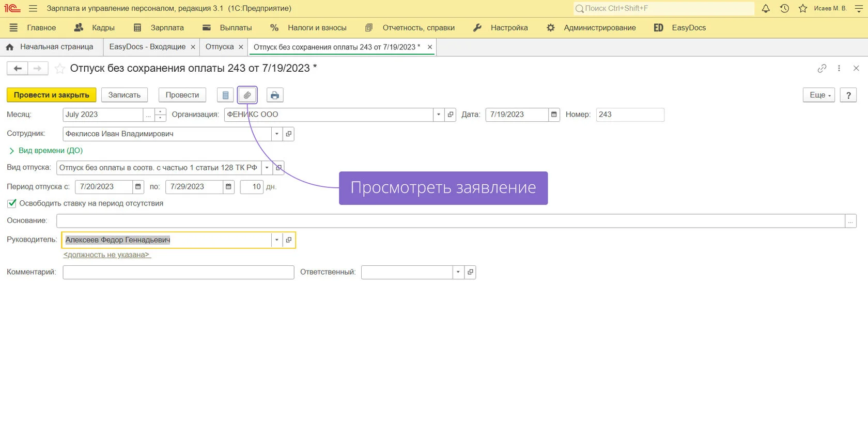Screen dimensions: 868x431
Task: Open the Организация dropdown list
Action: coord(439,115)
